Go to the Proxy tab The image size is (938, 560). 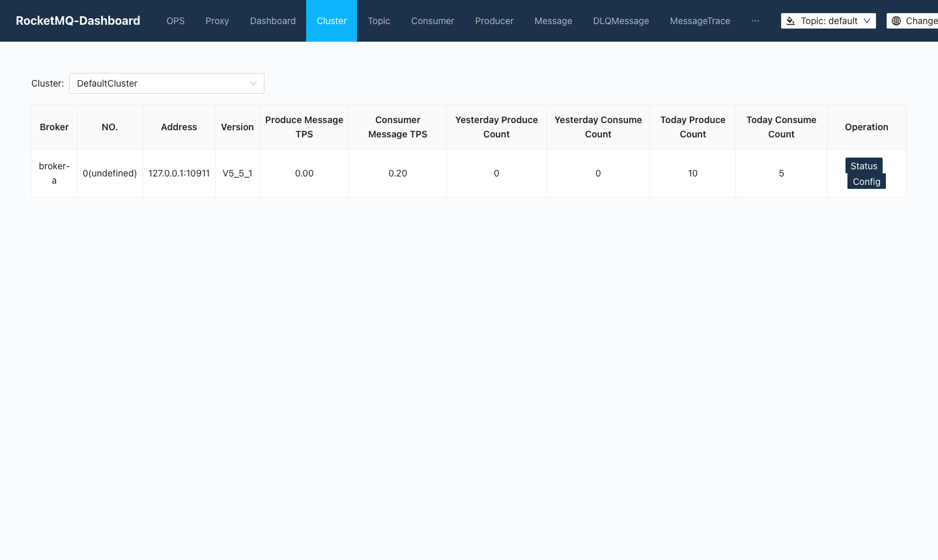217,21
